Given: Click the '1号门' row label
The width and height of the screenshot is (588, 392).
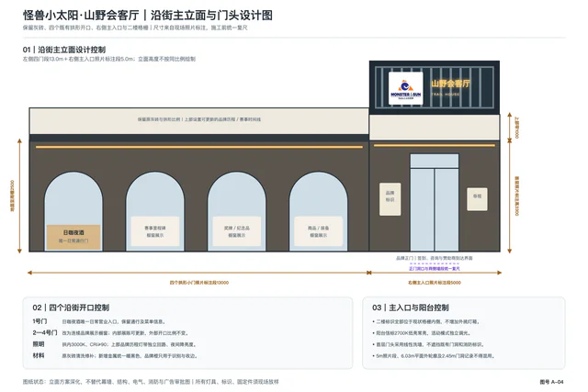Looking at the screenshot, I should [x=40, y=321].
